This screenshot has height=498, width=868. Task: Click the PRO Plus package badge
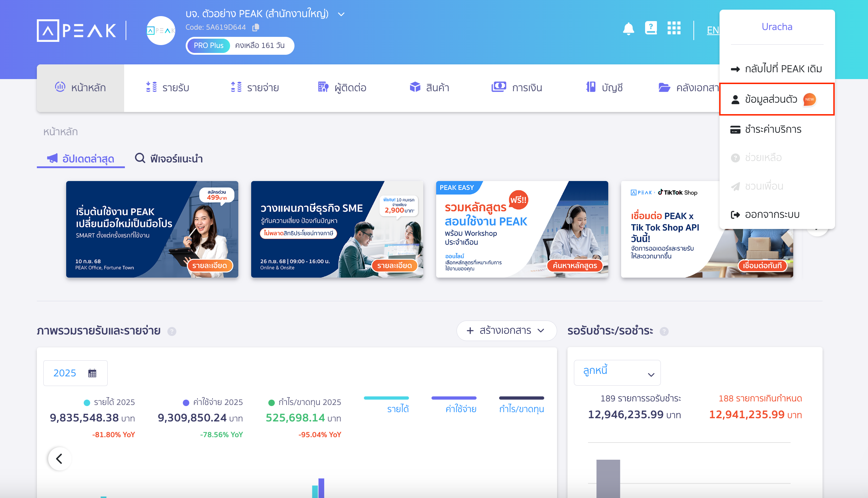(x=209, y=45)
